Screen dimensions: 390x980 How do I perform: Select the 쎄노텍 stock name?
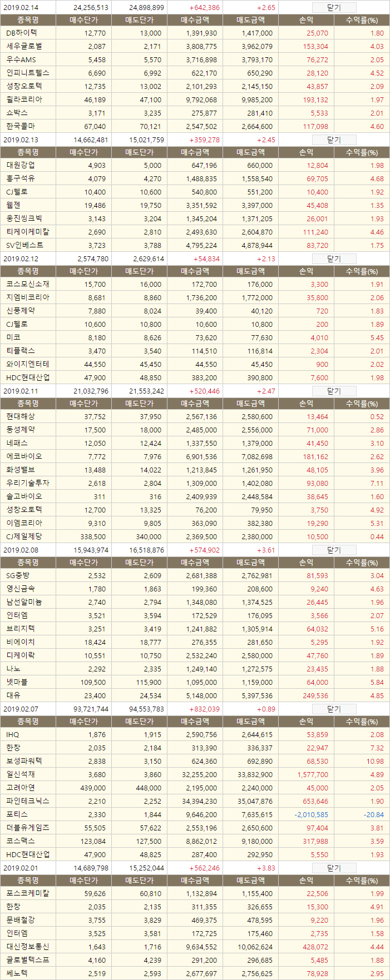coord(17,974)
